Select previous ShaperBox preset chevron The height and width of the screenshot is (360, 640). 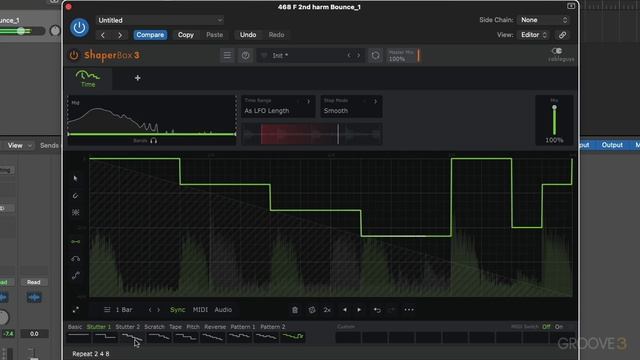coord(349,55)
